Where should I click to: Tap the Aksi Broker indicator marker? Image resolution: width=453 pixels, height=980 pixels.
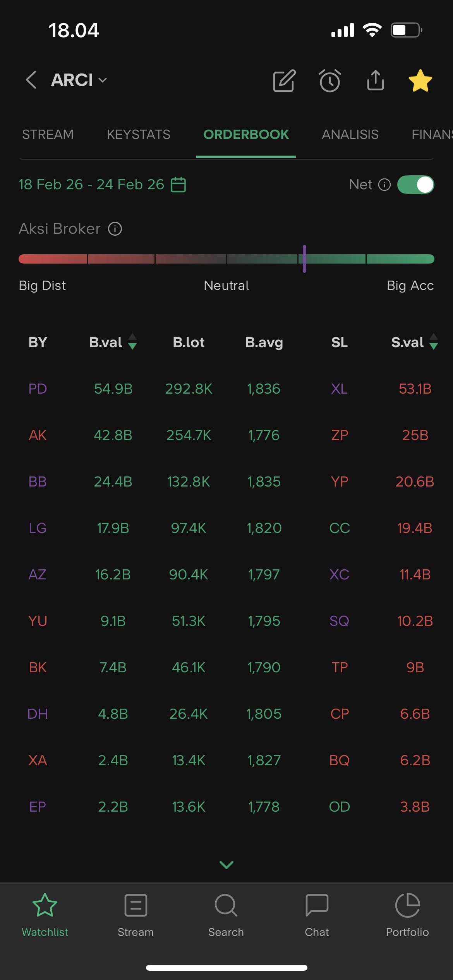click(x=304, y=259)
